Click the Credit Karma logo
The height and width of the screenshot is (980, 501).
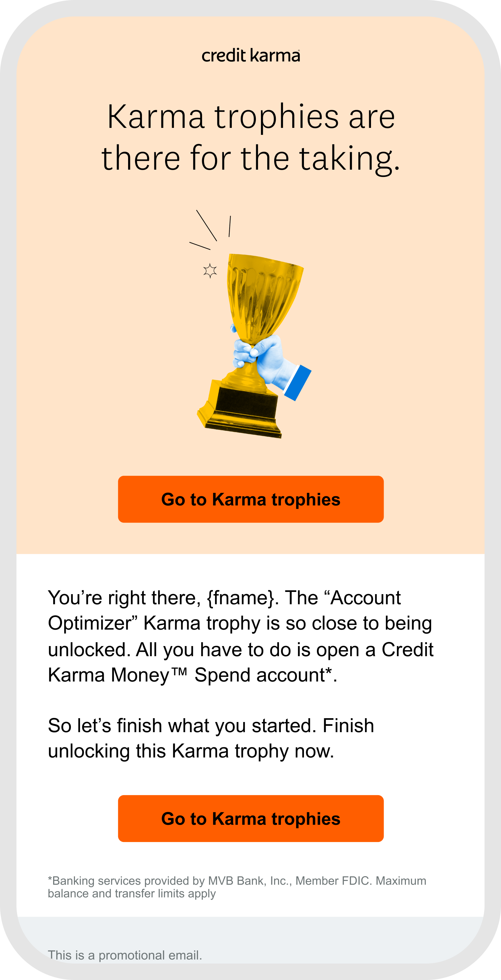tap(250, 55)
